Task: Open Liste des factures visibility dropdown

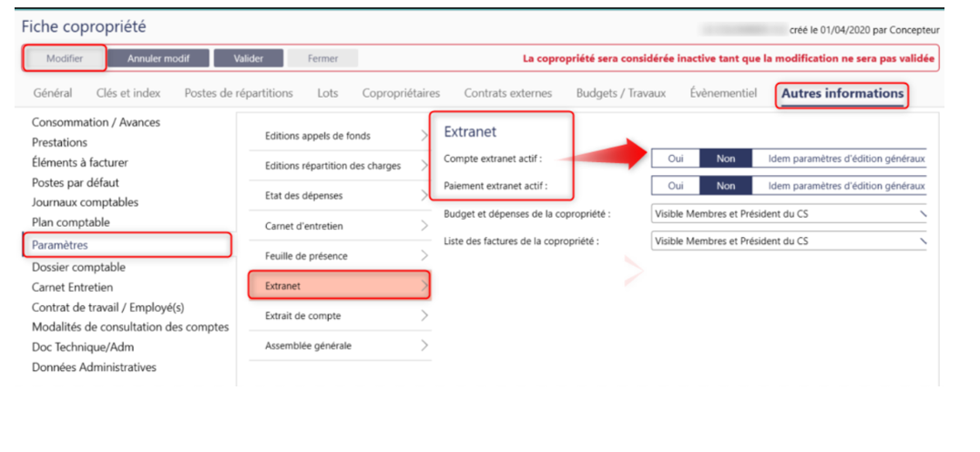Action: tap(789, 241)
